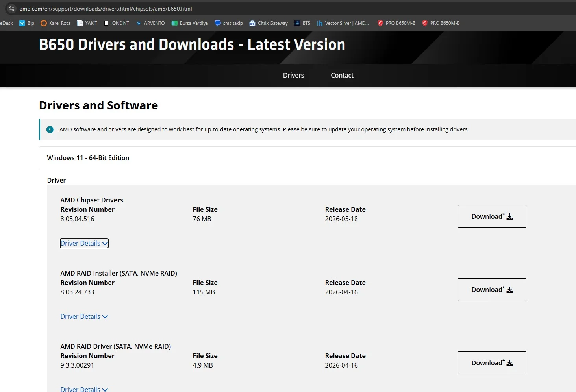576x392 pixels.
Task: Open the first PRO B650M-B bookmark
Action: tap(396, 23)
